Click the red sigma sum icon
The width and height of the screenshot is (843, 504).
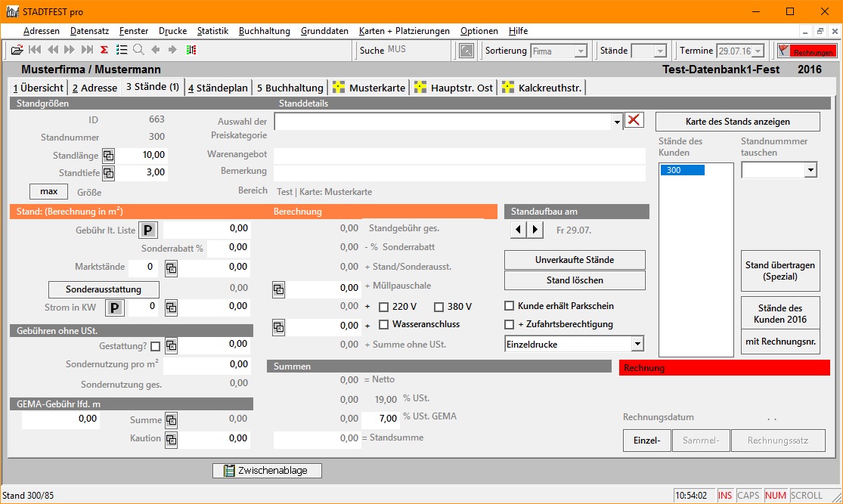click(104, 51)
